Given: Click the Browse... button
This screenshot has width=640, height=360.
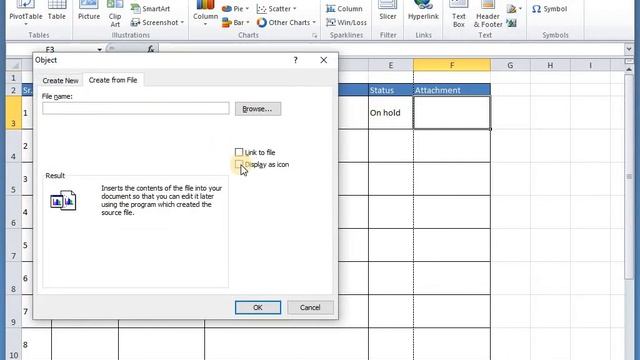Looking at the screenshot, I should coord(258,109).
